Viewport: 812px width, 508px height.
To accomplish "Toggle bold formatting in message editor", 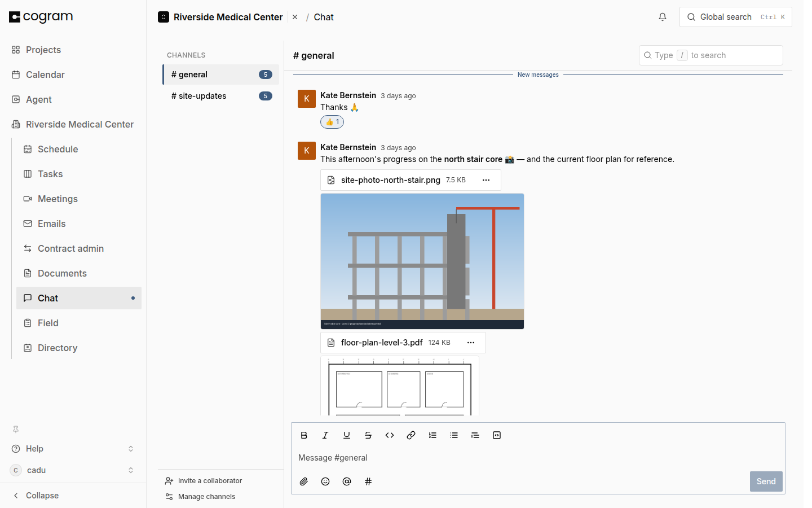I will (x=304, y=435).
